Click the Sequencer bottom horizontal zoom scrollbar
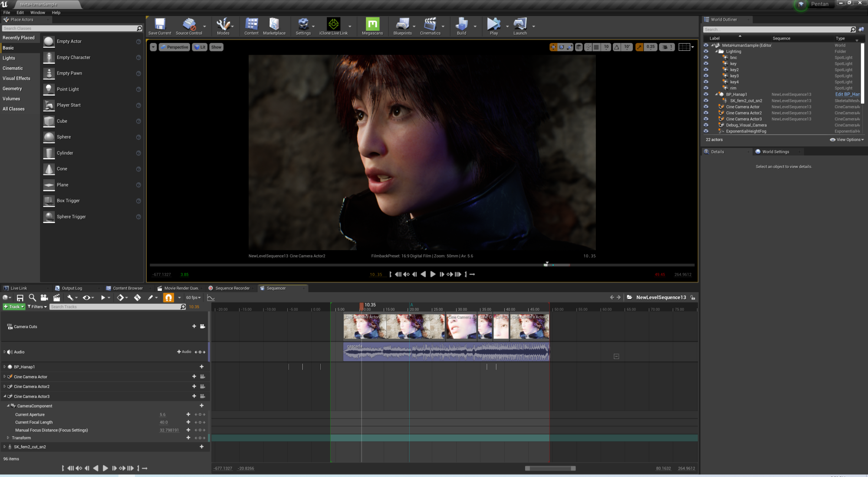The height and width of the screenshot is (477, 868). point(550,468)
